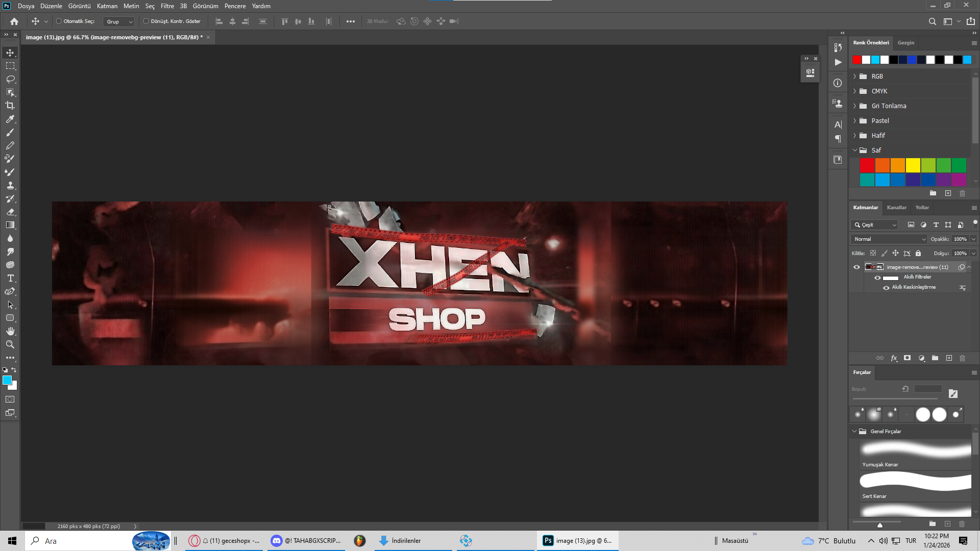Add a layer style with fx icon
Screen dimensions: 980x551
(894, 358)
